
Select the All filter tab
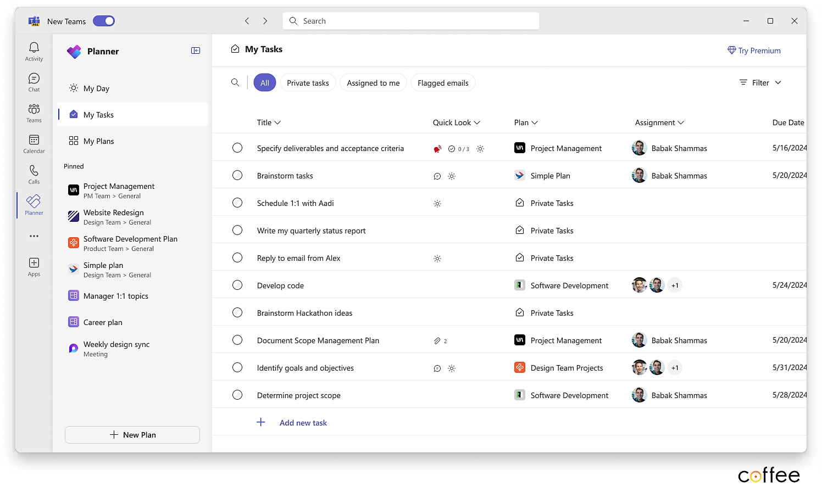265,83
